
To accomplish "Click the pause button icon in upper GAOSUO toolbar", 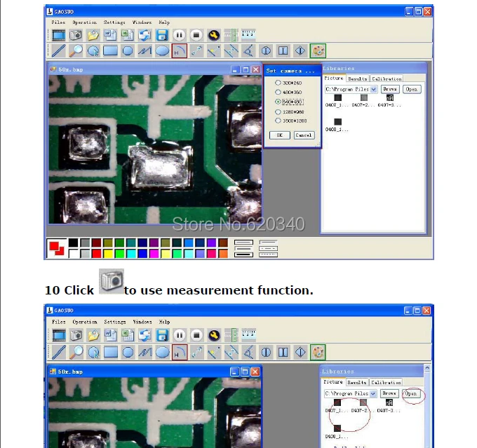I will pos(179,35).
